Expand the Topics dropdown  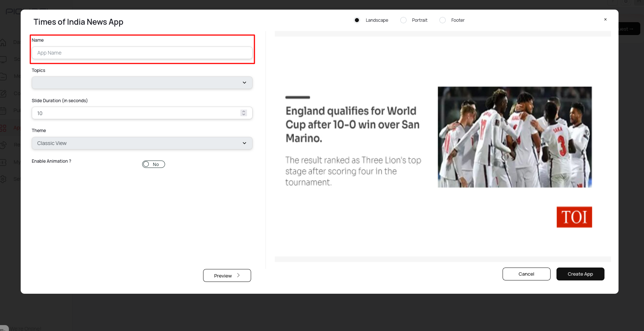[142, 83]
